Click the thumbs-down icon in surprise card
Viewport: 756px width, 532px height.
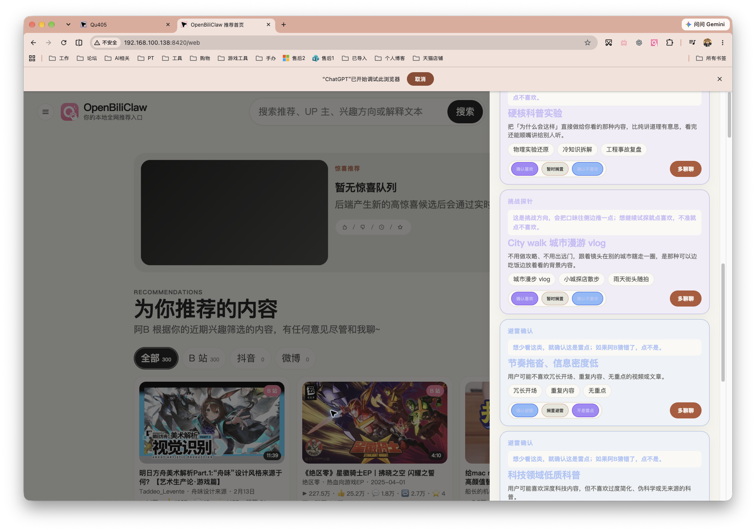(x=363, y=227)
